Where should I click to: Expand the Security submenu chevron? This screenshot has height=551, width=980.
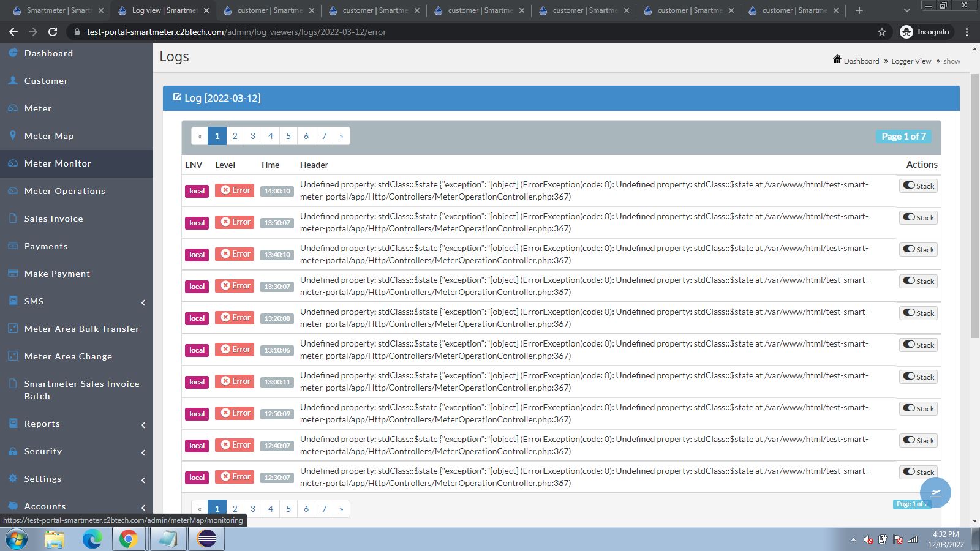click(143, 452)
